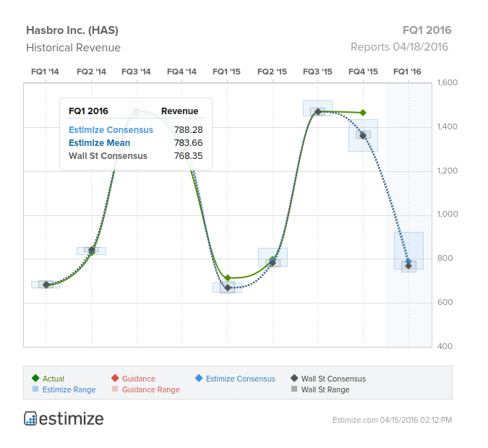Click the FQ1 2016 tooltip heading
Viewport: 488px width, 448px height.
coord(88,111)
